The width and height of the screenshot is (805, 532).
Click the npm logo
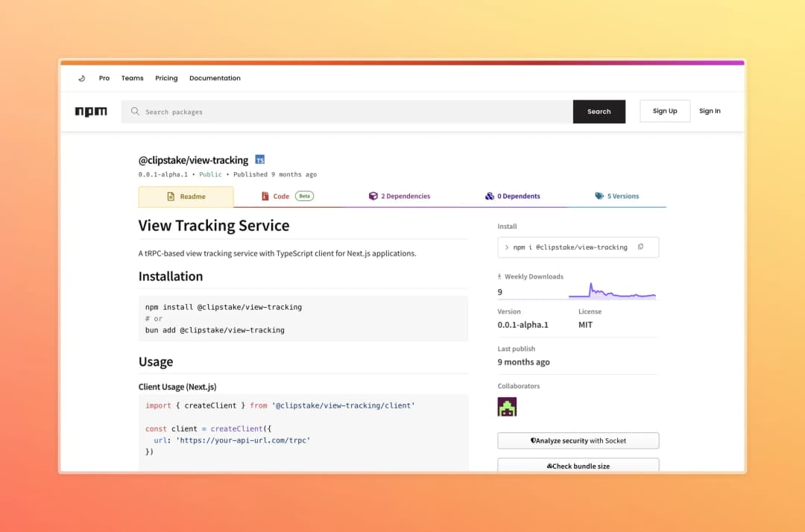(x=91, y=111)
